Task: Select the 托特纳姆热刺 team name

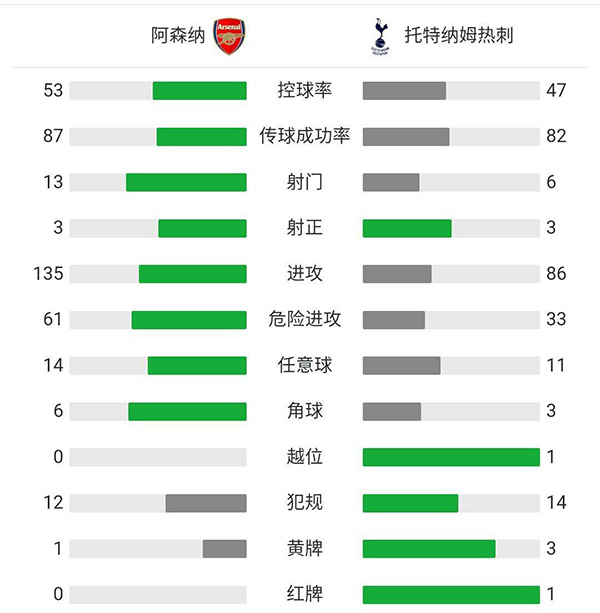Action: click(x=460, y=37)
